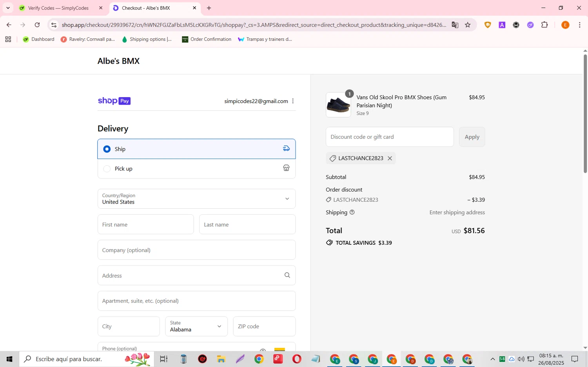Open the Shipping options bookmark

[x=147, y=39]
